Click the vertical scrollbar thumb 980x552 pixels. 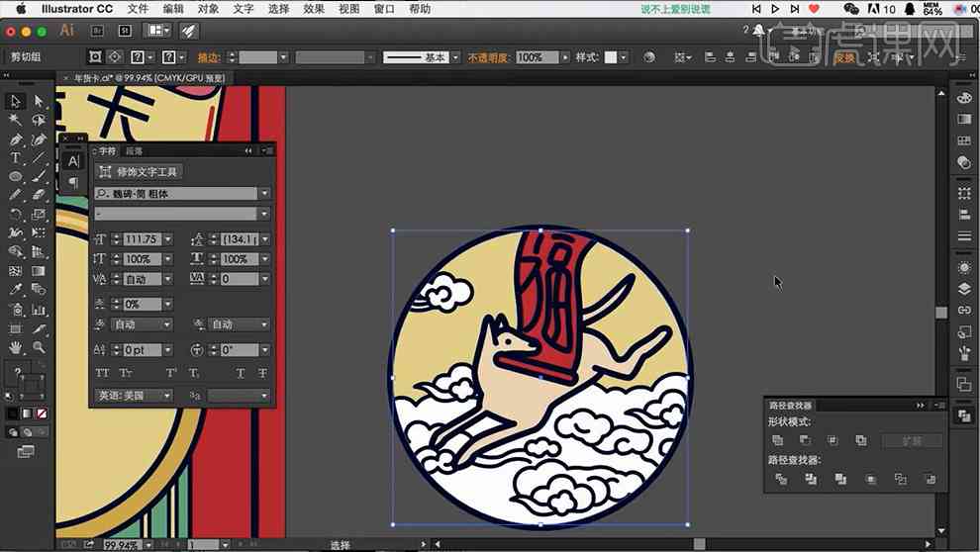[x=941, y=313]
